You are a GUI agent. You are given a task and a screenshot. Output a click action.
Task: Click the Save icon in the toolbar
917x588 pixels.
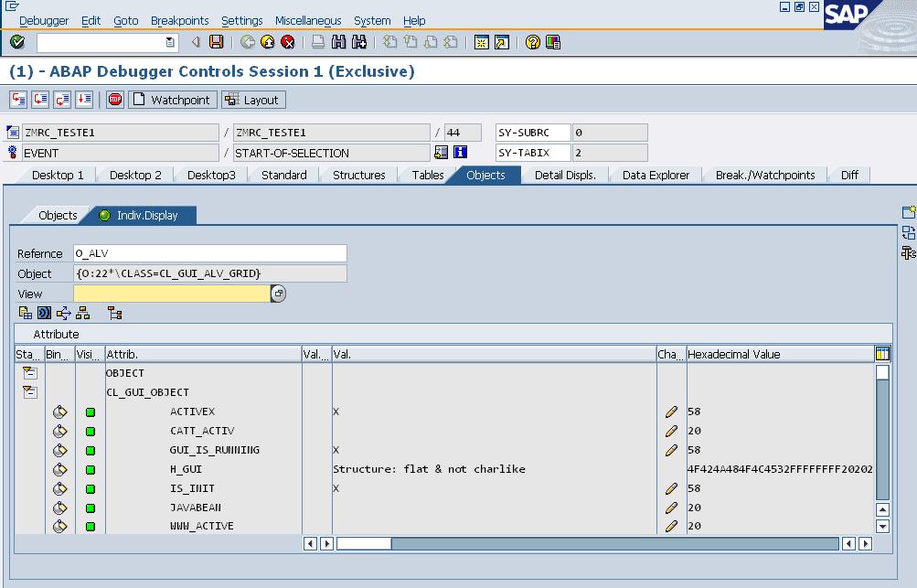click(217, 42)
